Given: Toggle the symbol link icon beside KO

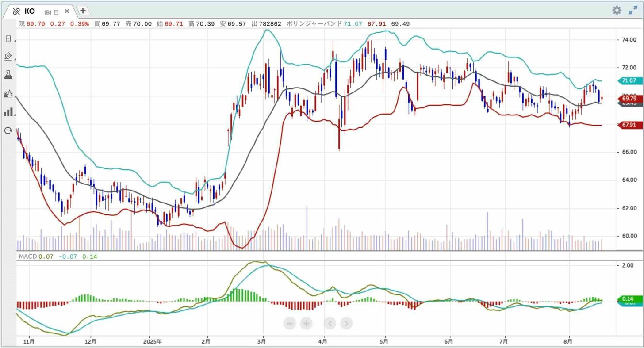Looking at the screenshot, I should click(16, 11).
